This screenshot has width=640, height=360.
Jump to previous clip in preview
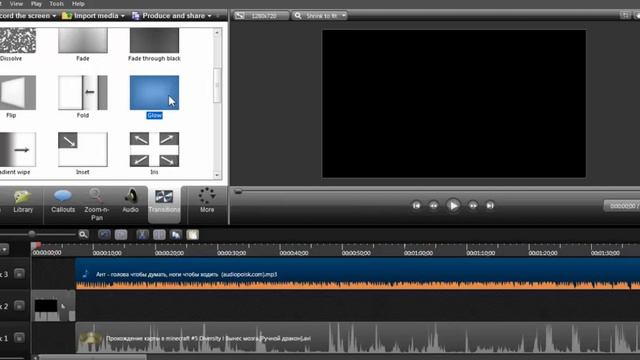pyautogui.click(x=416, y=206)
